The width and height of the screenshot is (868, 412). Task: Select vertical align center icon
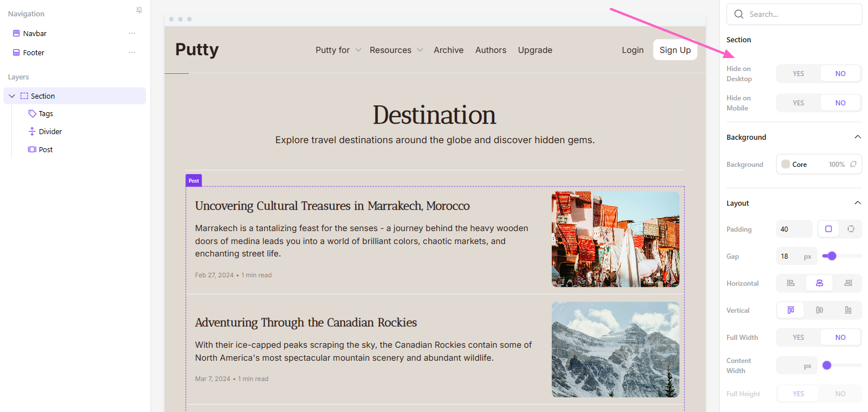point(820,310)
